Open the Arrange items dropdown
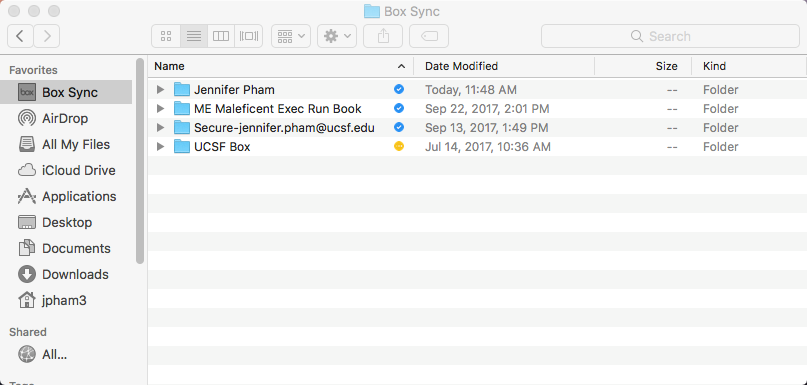Image resolution: width=807 pixels, height=385 pixels. point(291,36)
